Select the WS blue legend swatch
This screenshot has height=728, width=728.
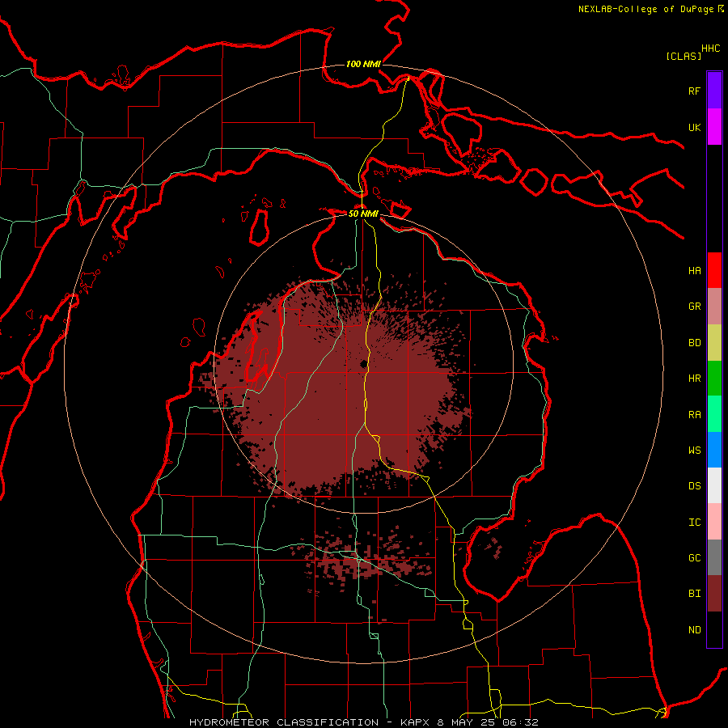[x=714, y=450]
